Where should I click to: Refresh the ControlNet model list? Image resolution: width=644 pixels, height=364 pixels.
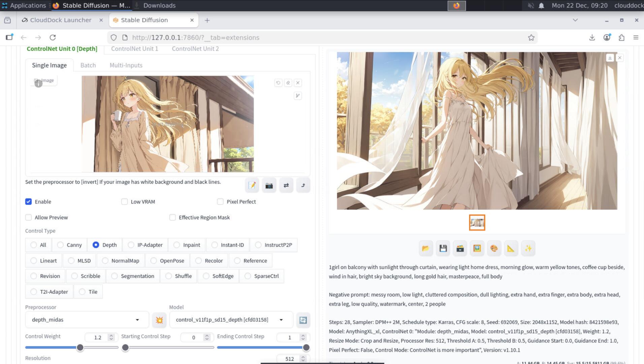tap(303, 320)
